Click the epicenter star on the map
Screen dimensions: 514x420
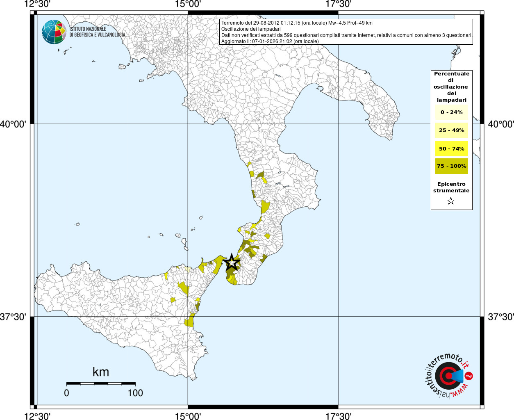click(x=232, y=262)
